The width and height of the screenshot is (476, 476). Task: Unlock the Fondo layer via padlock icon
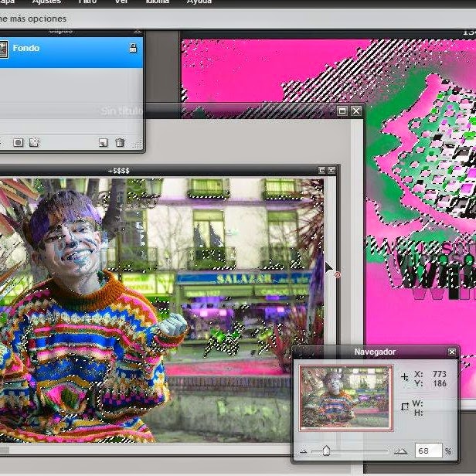[x=133, y=49]
